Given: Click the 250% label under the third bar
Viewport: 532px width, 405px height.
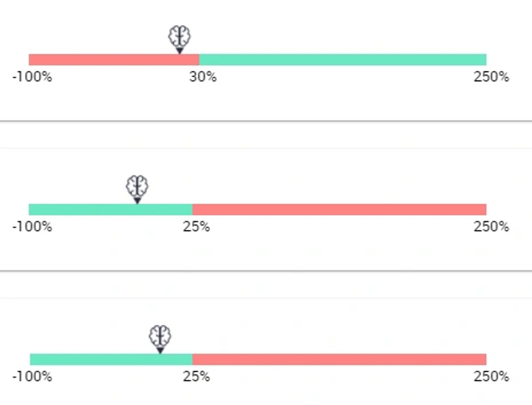Looking at the screenshot, I should tap(491, 377).
